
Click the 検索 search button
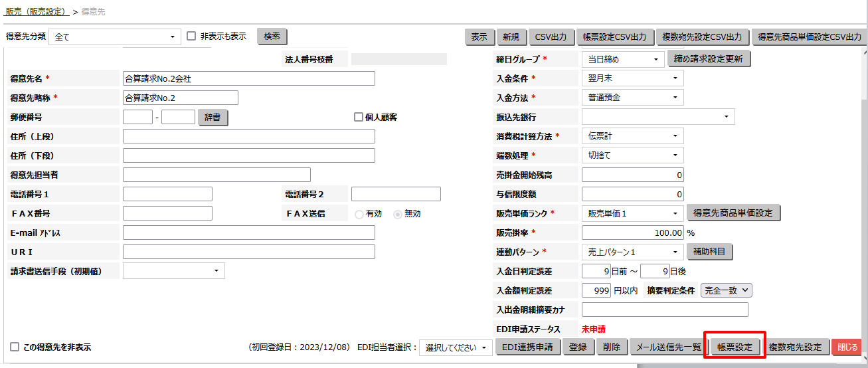tap(272, 37)
